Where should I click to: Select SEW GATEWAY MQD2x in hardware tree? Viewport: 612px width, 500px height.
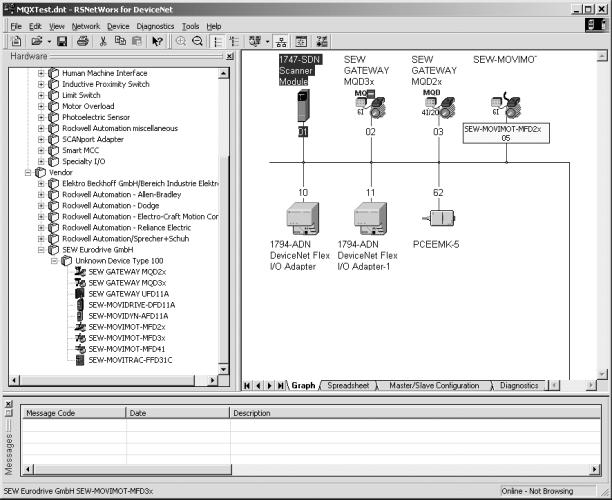(127, 272)
